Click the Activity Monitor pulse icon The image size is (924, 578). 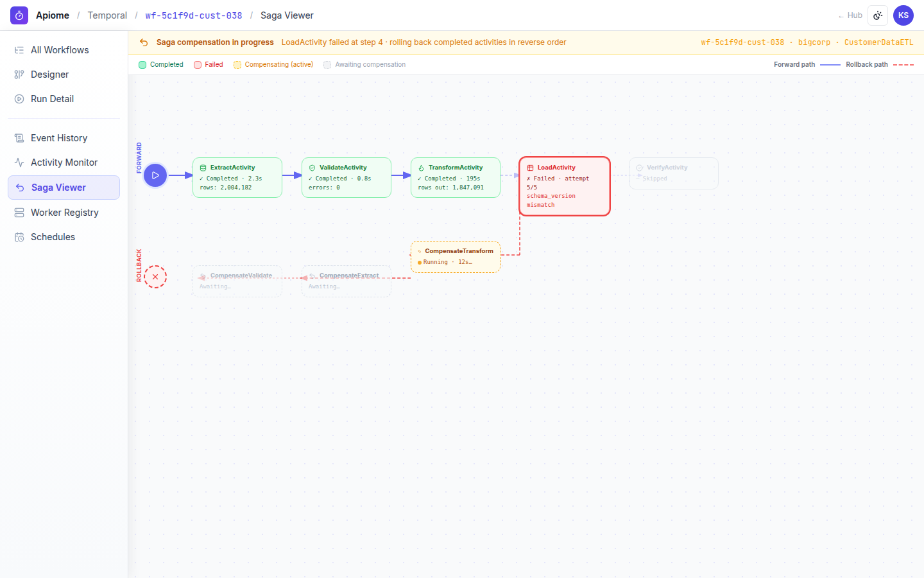19,162
